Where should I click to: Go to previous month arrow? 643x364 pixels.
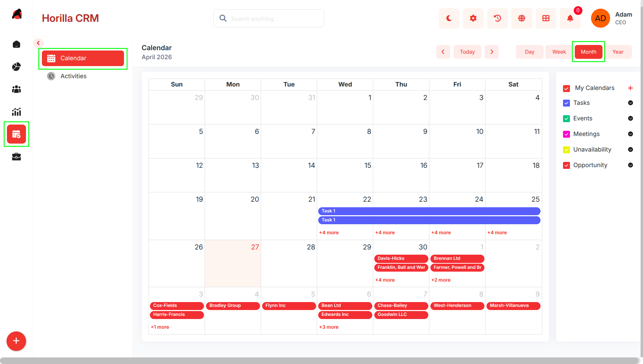coord(443,52)
